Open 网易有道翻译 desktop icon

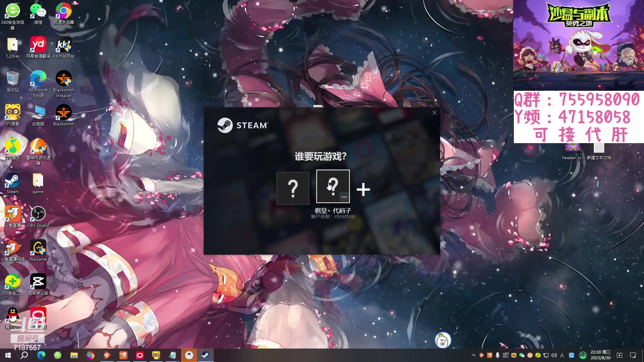click(x=38, y=48)
